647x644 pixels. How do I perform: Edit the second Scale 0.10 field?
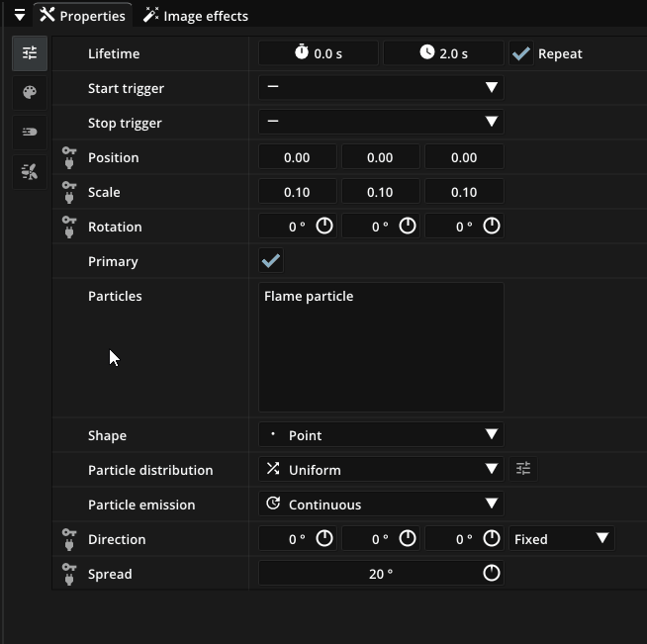(381, 192)
